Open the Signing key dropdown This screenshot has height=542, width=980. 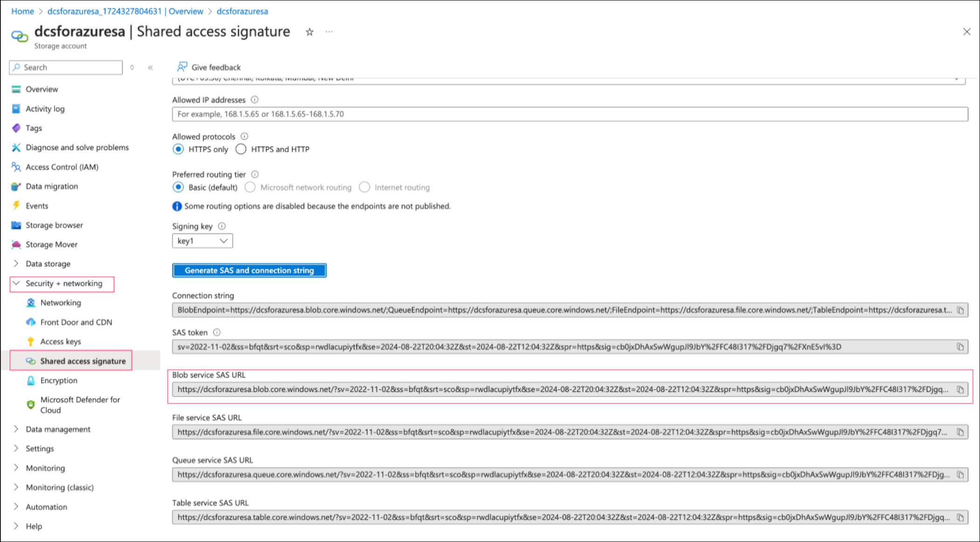(x=202, y=241)
